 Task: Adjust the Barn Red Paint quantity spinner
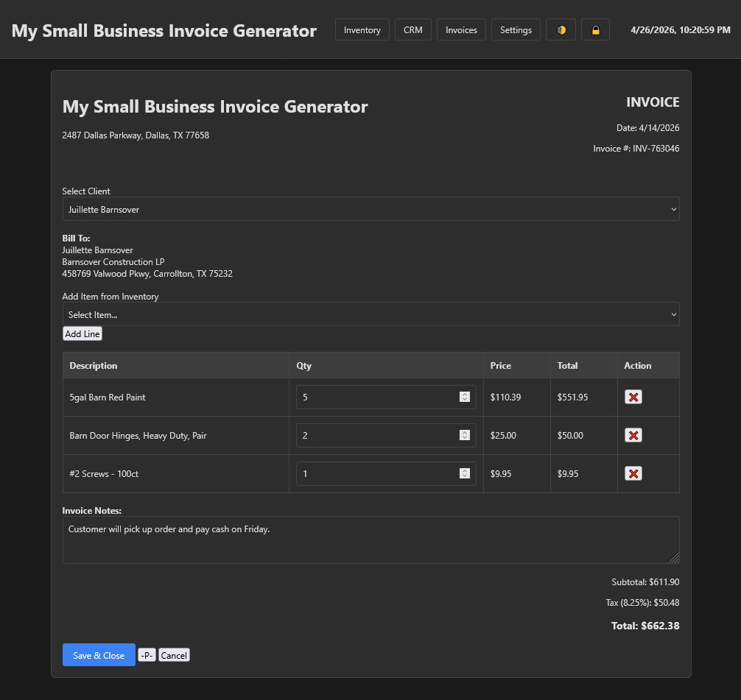(465, 397)
